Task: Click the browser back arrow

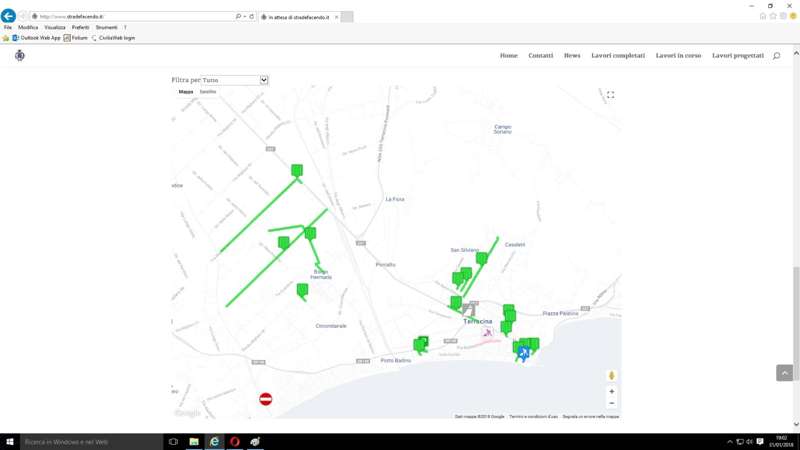Action: pyautogui.click(x=9, y=16)
